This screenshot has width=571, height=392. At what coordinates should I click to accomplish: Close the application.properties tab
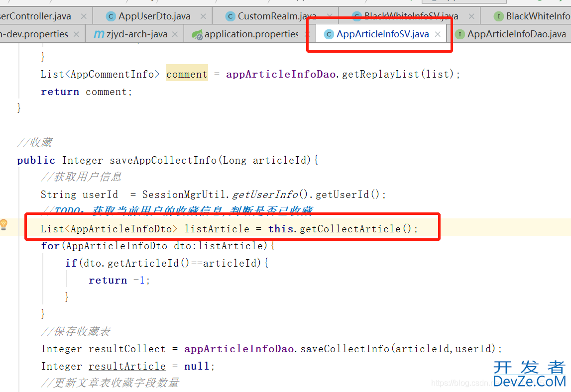click(307, 34)
